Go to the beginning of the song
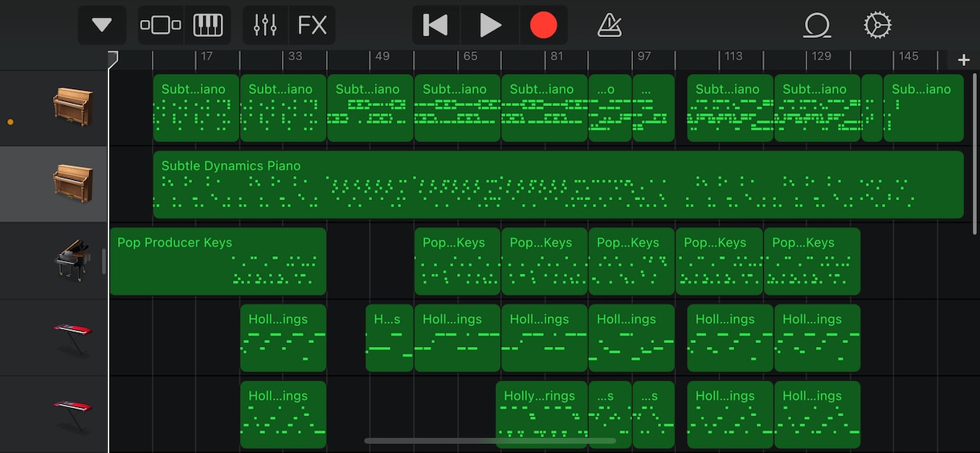 [x=435, y=25]
